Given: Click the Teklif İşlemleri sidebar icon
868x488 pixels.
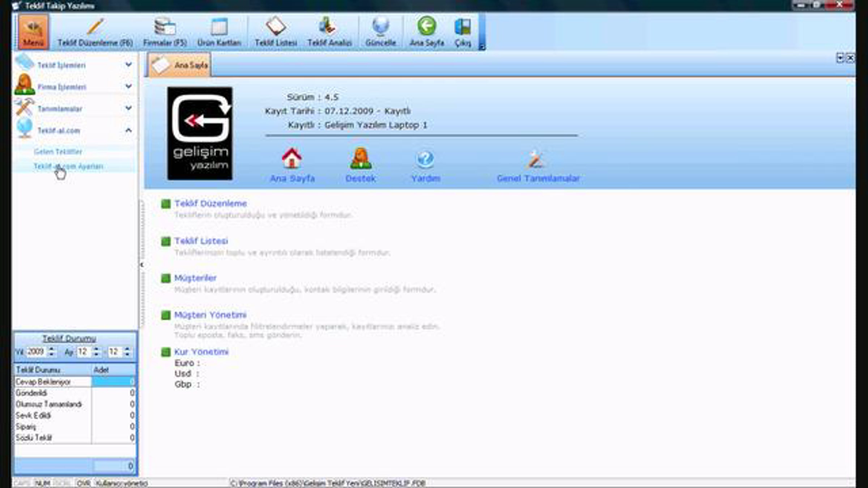Looking at the screenshot, I should tap(25, 63).
